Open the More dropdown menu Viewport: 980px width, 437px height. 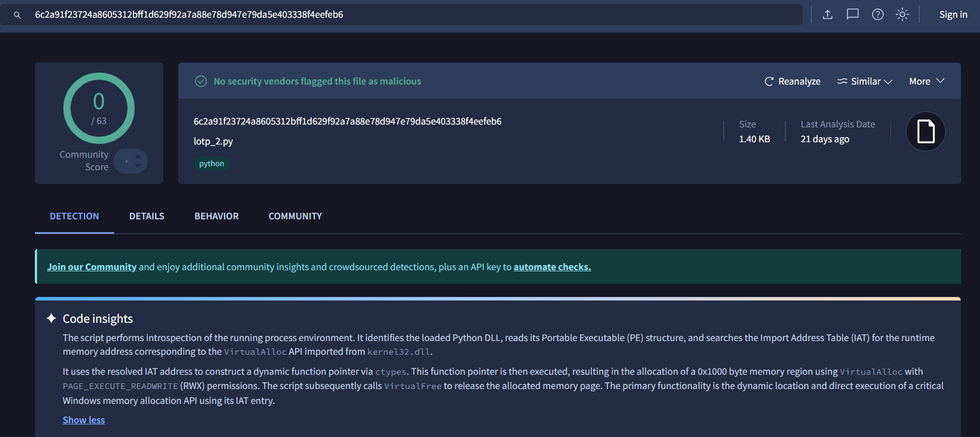pos(927,81)
